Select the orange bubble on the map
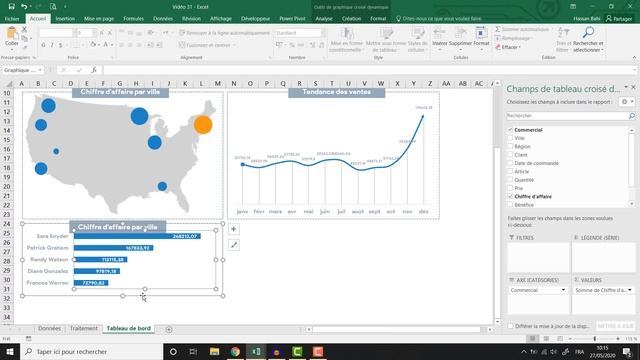640x360 pixels. [x=203, y=125]
